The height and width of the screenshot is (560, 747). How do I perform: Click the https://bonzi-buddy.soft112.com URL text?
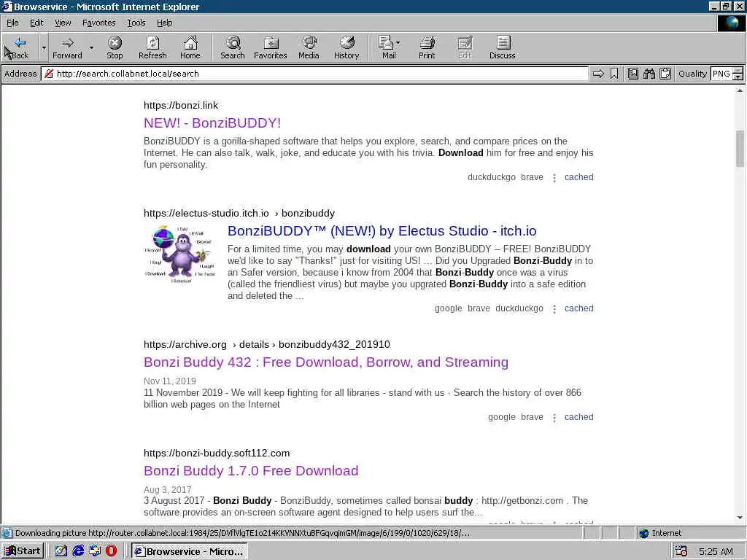(216, 453)
